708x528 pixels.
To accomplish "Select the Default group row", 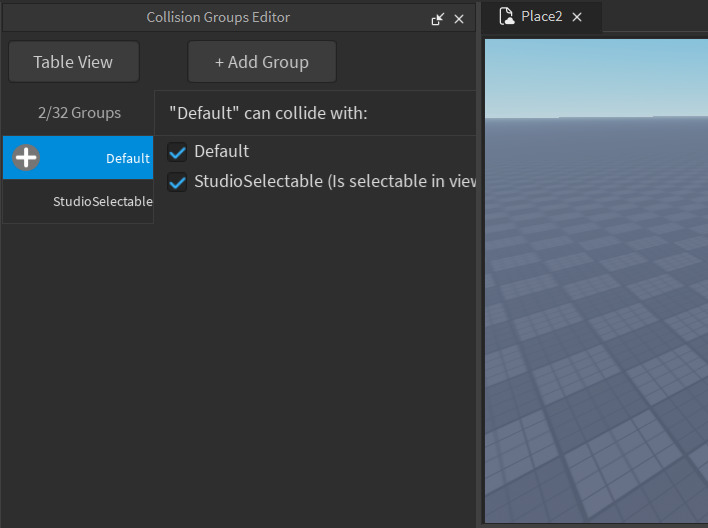I will [78, 158].
